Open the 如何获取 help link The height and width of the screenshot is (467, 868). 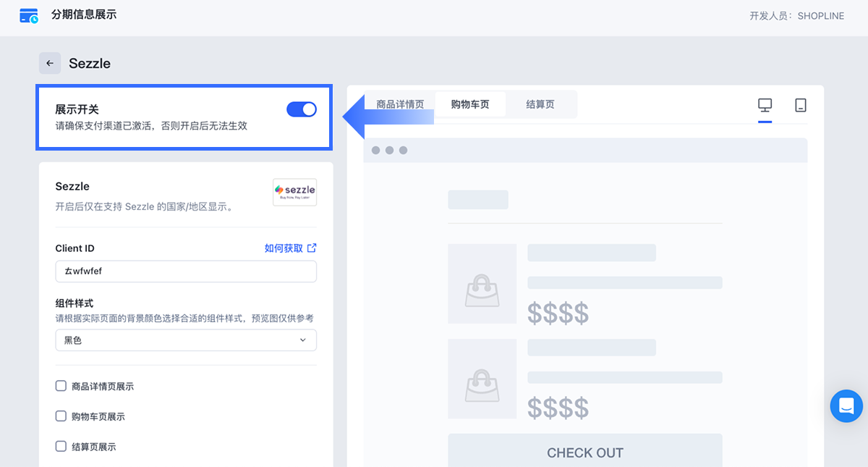284,248
